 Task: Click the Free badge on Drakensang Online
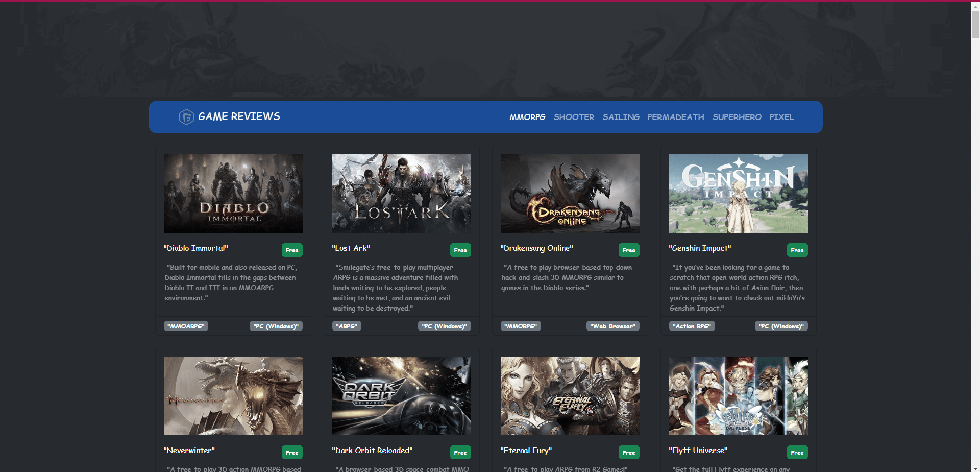pyautogui.click(x=629, y=250)
